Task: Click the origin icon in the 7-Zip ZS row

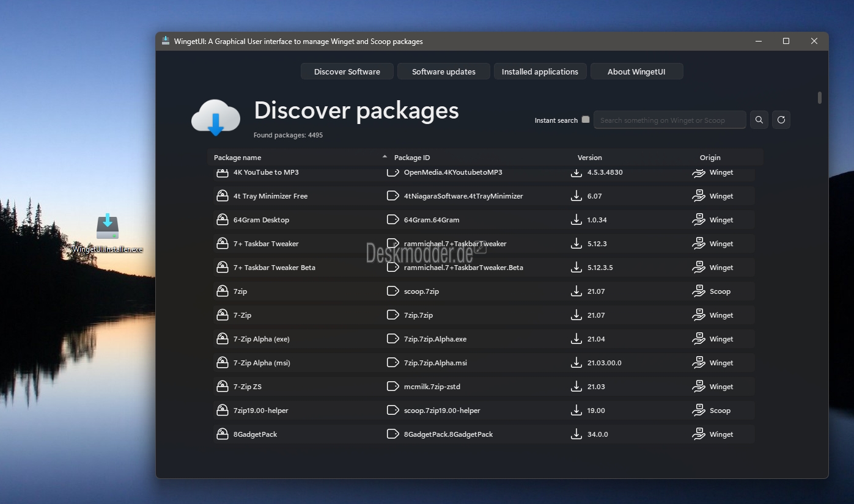Action: [x=698, y=386]
